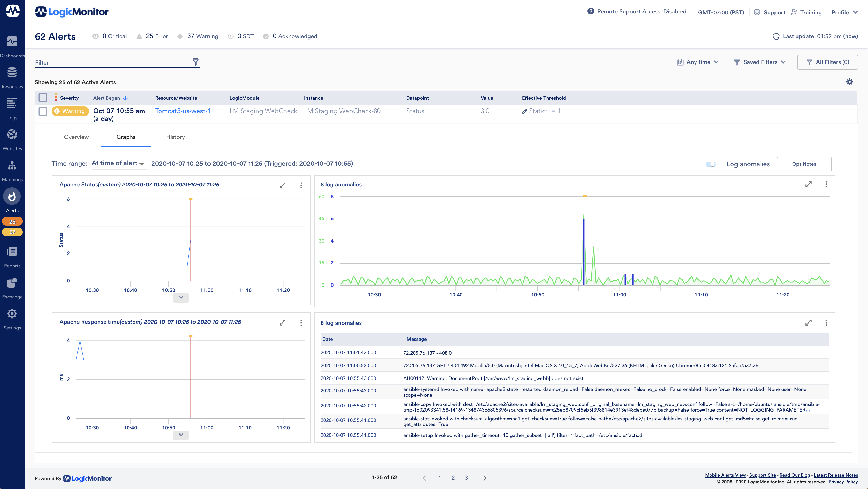
Task: Toggle the 25 Error severity filter
Action: click(x=152, y=36)
